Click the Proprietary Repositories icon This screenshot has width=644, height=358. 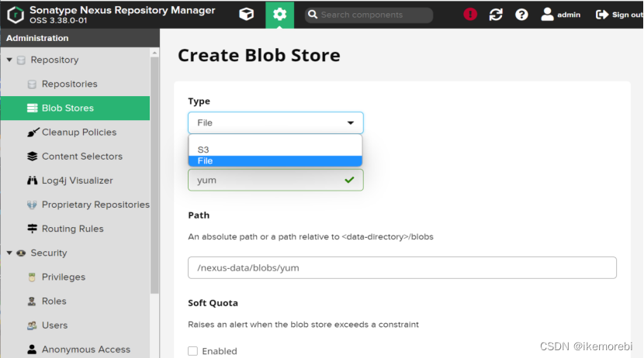pyautogui.click(x=32, y=205)
